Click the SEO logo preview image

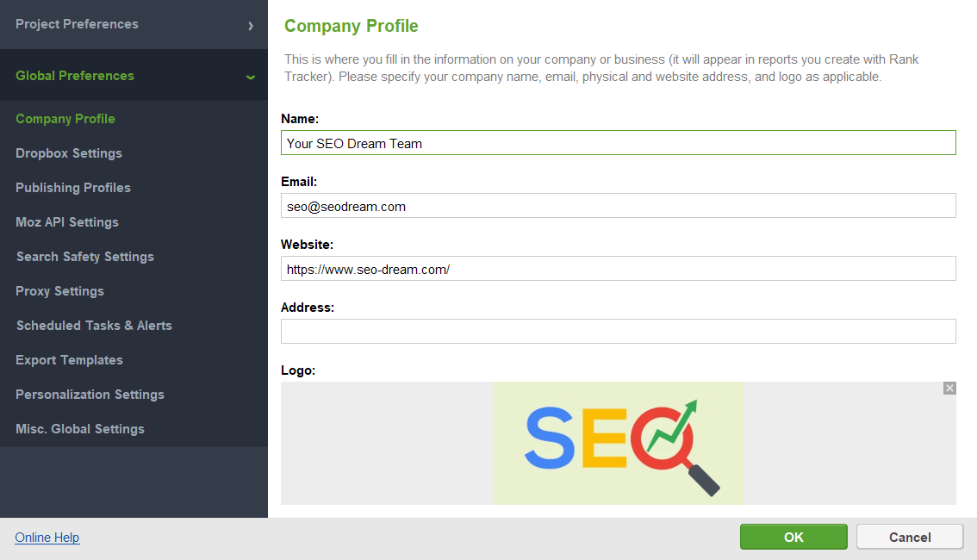618,443
